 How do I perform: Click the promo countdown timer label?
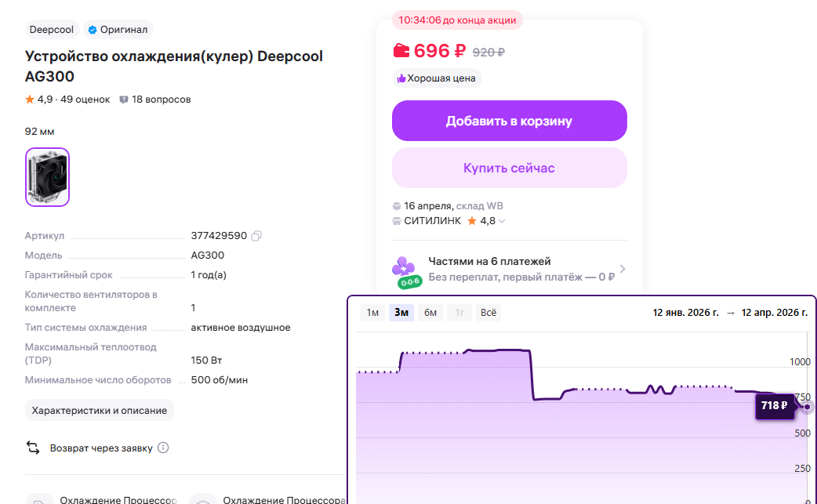pos(457,20)
